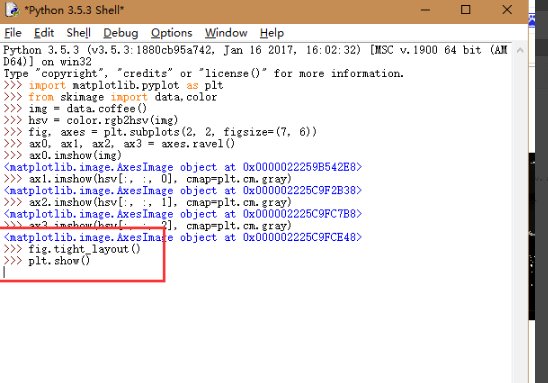Open the Shell menu

(x=79, y=33)
